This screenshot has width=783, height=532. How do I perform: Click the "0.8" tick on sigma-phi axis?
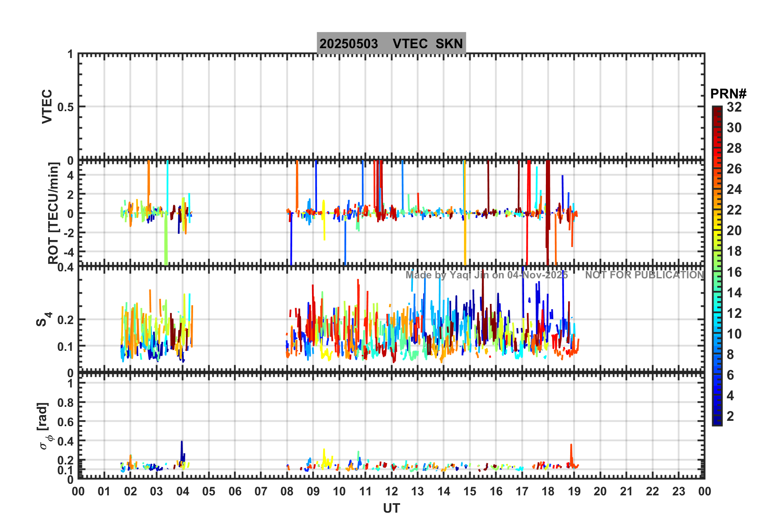coord(65,403)
